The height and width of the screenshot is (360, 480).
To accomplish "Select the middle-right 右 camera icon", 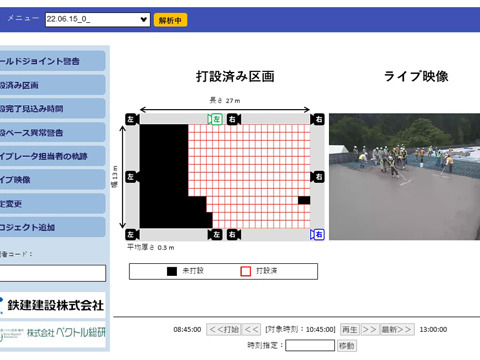I will pos(317,177).
